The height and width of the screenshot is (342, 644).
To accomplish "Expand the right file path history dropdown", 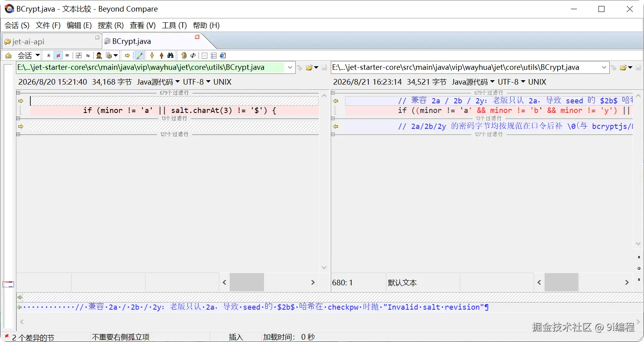I will pyautogui.click(x=604, y=67).
